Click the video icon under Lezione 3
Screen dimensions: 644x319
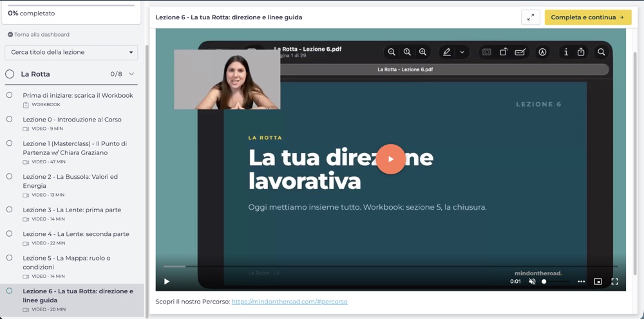pos(26,219)
